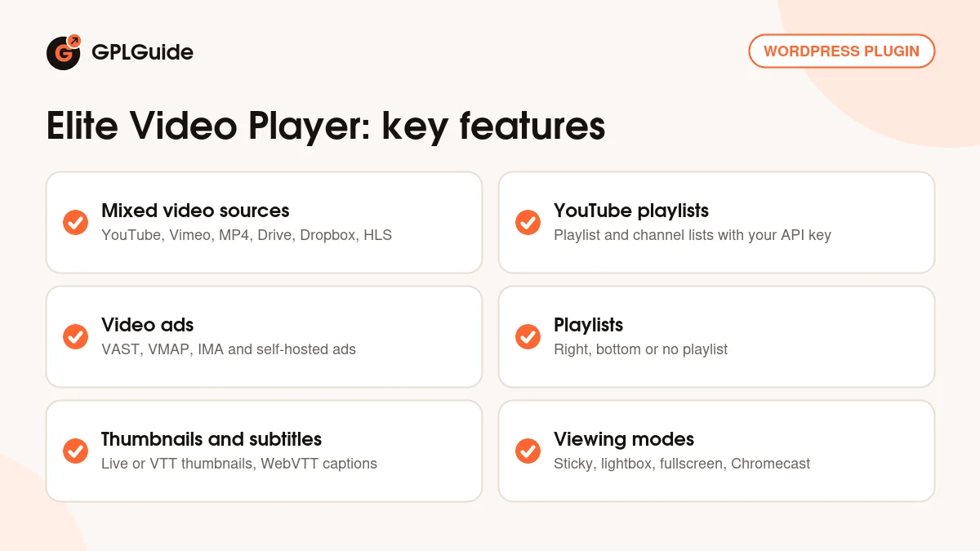Click the checkmark icon beside Video ads
The image size is (980, 551).
click(75, 336)
